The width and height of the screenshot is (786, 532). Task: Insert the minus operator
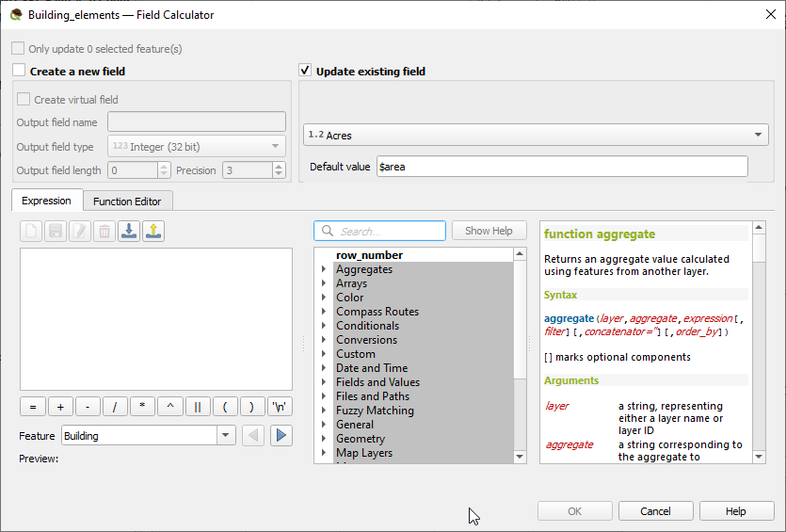coord(88,407)
